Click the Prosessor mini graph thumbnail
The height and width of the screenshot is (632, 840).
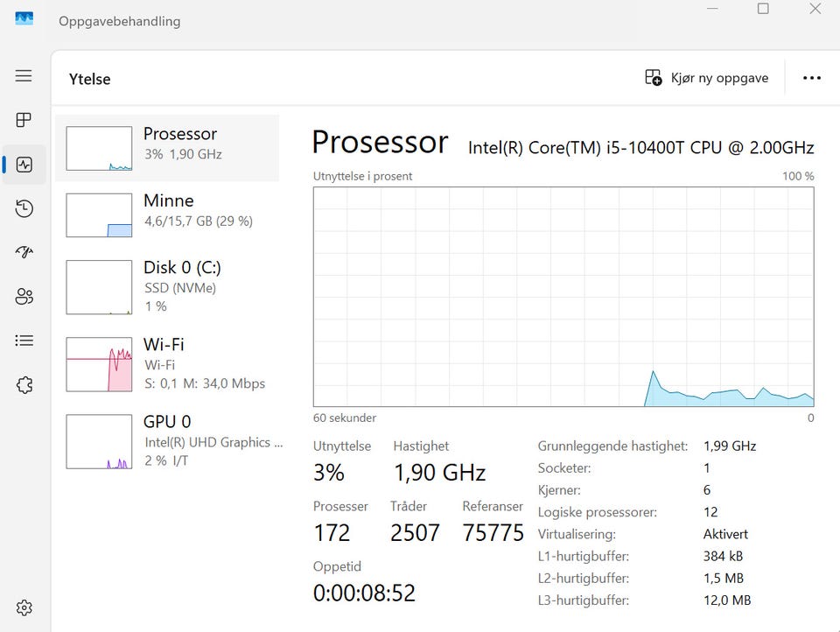point(99,149)
